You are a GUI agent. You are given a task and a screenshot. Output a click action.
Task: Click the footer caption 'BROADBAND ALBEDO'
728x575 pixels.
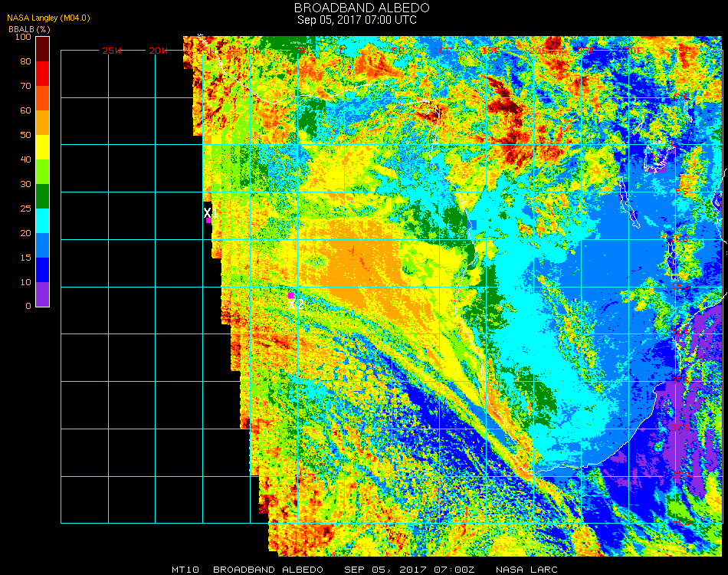coord(268,570)
